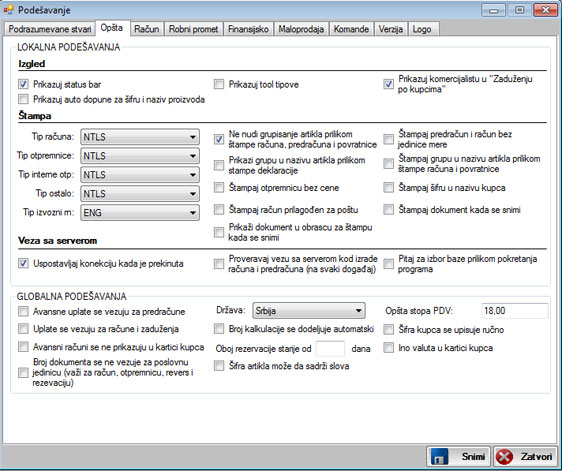Open the Država dropdown showing Srbija
Viewport: 562px width, 471px height.
pos(309,311)
